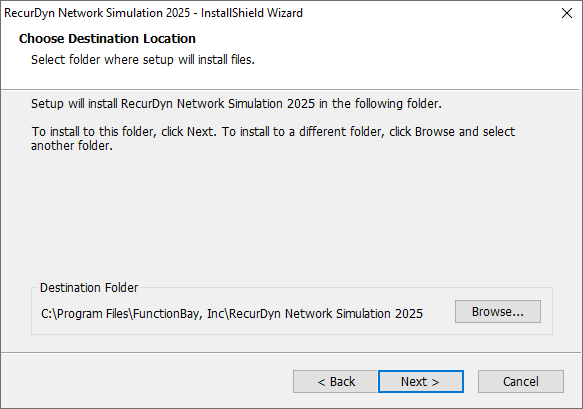
Task: Click 'C:\Program Files' in the destination path
Action: 85,314
